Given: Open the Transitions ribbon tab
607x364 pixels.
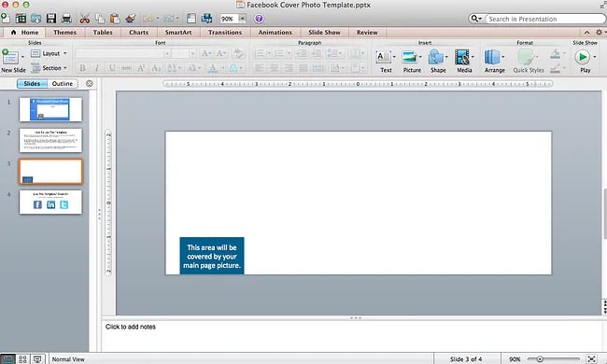Looking at the screenshot, I should (x=225, y=33).
